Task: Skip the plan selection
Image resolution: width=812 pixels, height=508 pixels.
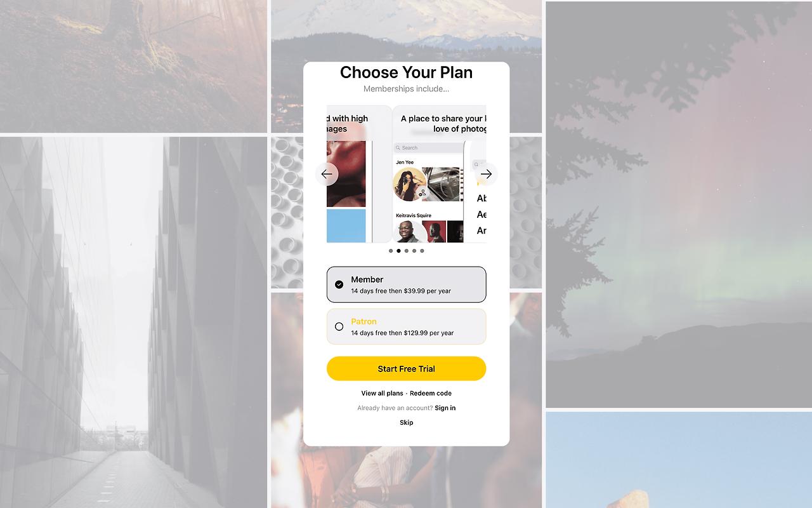Action: click(x=407, y=422)
